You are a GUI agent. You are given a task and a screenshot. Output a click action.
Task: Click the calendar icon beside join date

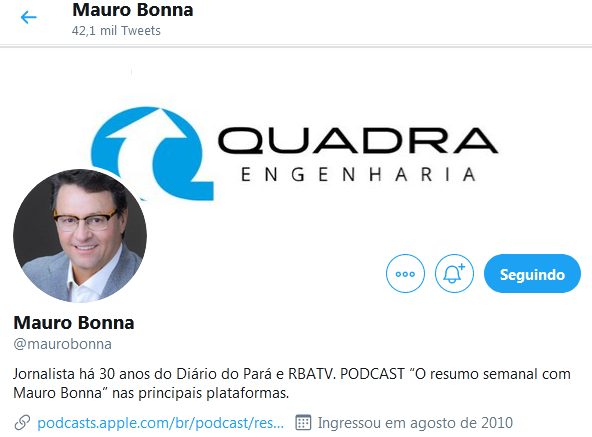click(x=303, y=423)
